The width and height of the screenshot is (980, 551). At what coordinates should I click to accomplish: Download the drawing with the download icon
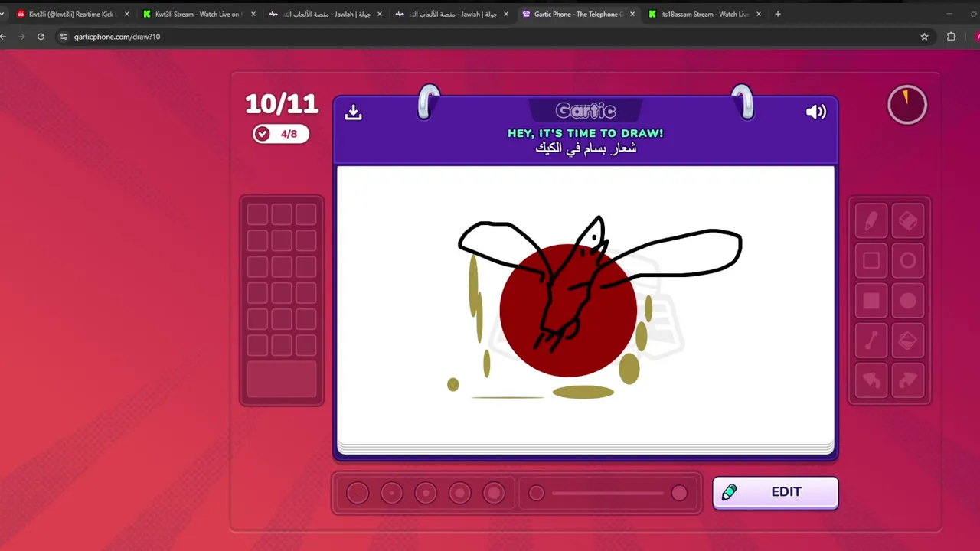point(353,112)
